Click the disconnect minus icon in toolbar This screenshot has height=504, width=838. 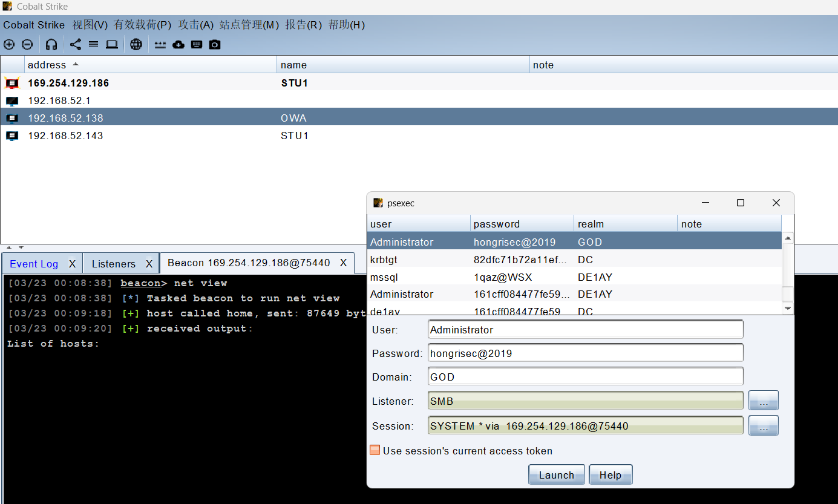point(27,44)
